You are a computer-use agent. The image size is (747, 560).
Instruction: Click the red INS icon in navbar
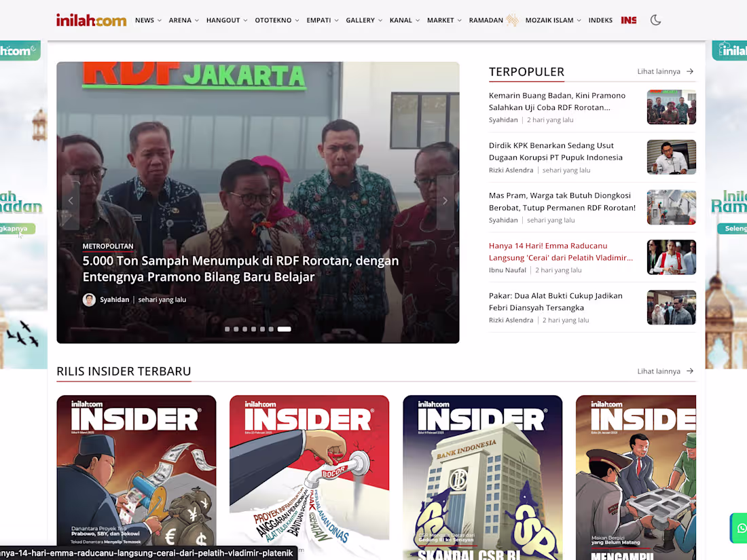[628, 20]
